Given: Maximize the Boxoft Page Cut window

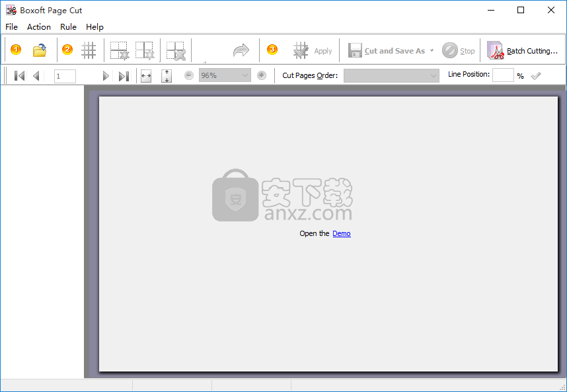Looking at the screenshot, I should [521, 10].
